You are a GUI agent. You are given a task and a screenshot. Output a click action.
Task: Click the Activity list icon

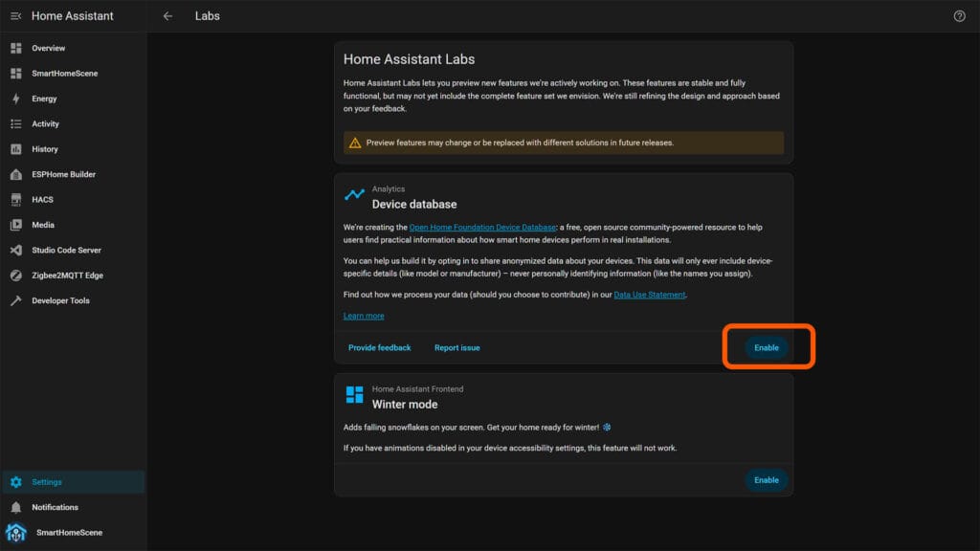16,123
